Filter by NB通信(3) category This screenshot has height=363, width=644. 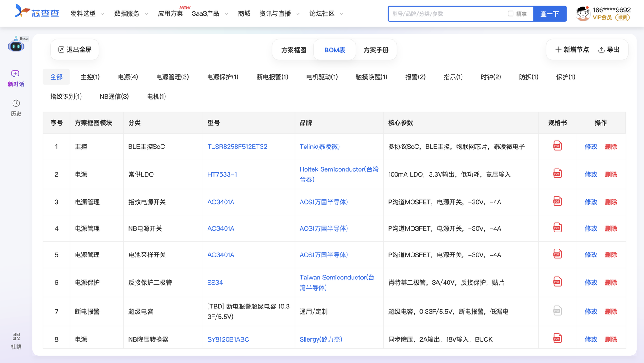pos(114,97)
